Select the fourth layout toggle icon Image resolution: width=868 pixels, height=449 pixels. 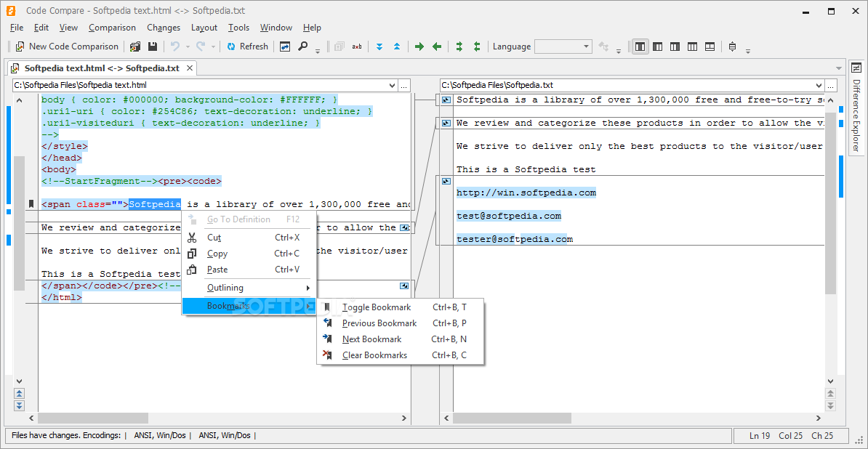point(692,46)
